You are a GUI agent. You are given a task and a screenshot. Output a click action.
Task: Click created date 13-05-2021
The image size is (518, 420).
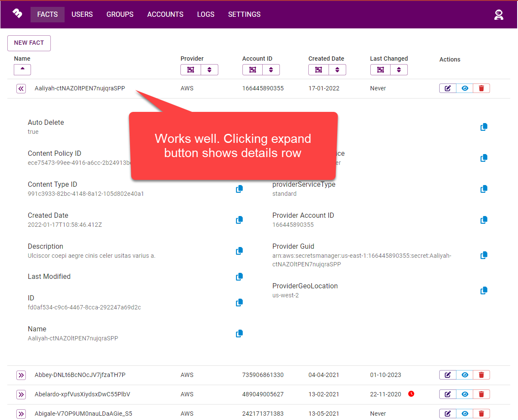(x=324, y=414)
